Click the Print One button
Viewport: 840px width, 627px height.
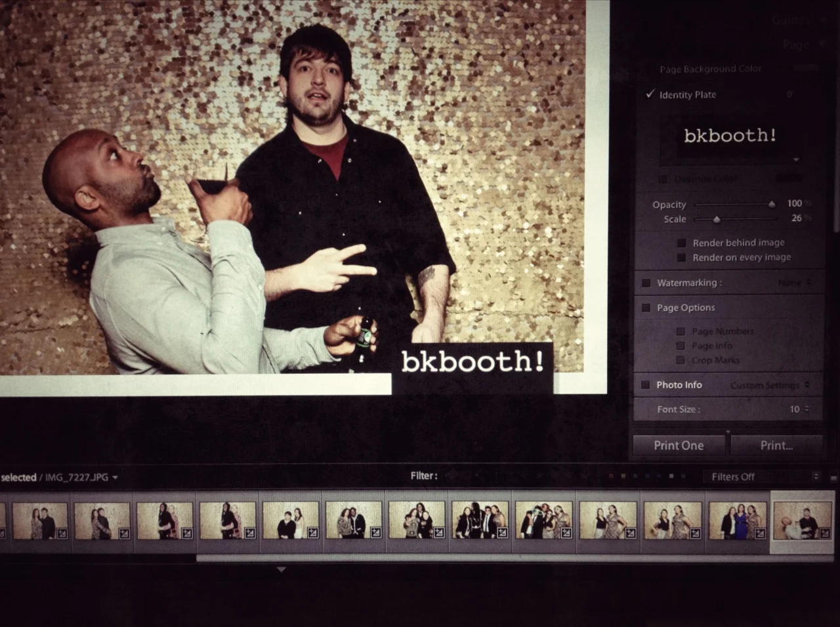tap(679, 445)
